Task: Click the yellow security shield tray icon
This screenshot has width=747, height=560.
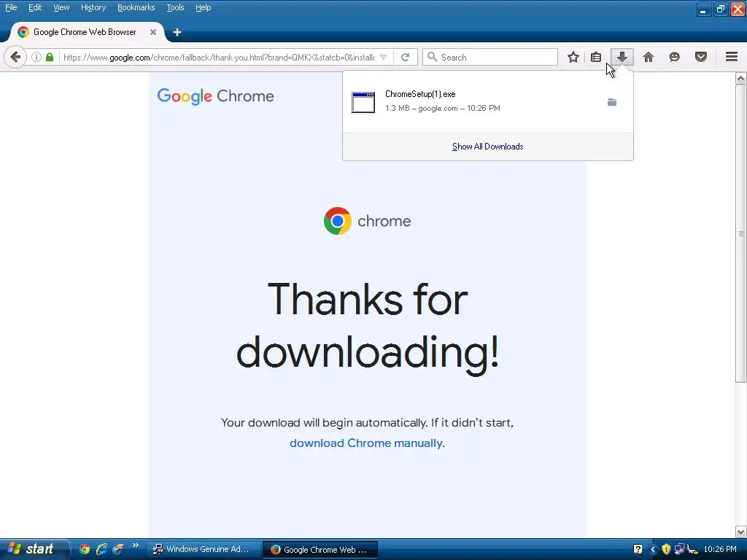Action: click(666, 550)
